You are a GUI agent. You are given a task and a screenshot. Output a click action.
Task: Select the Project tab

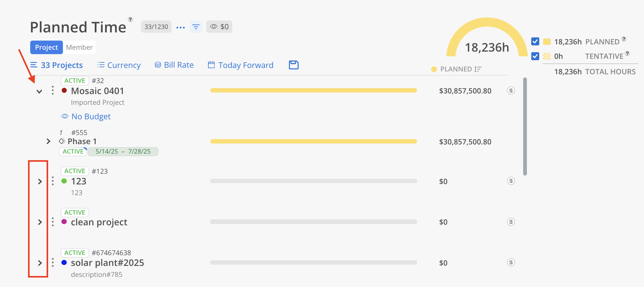(46, 48)
